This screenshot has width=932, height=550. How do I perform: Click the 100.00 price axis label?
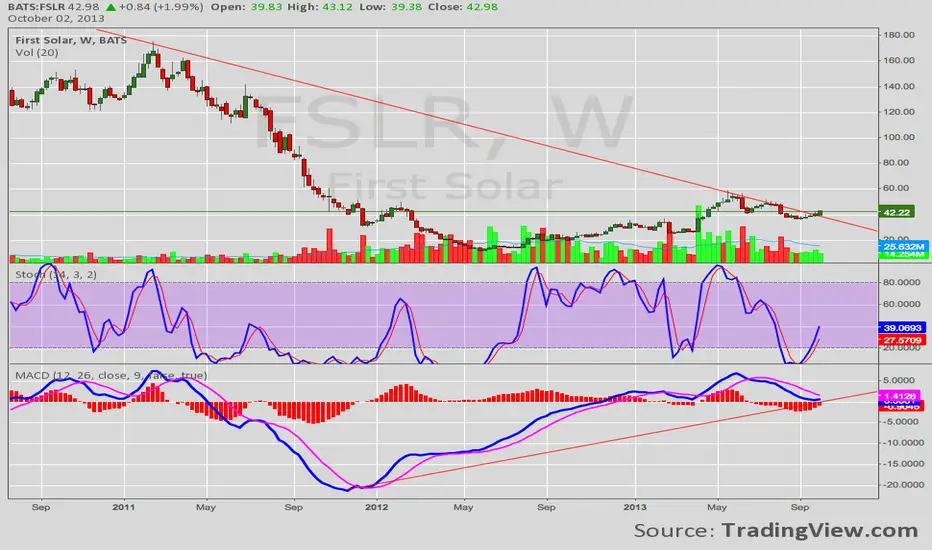[899, 137]
